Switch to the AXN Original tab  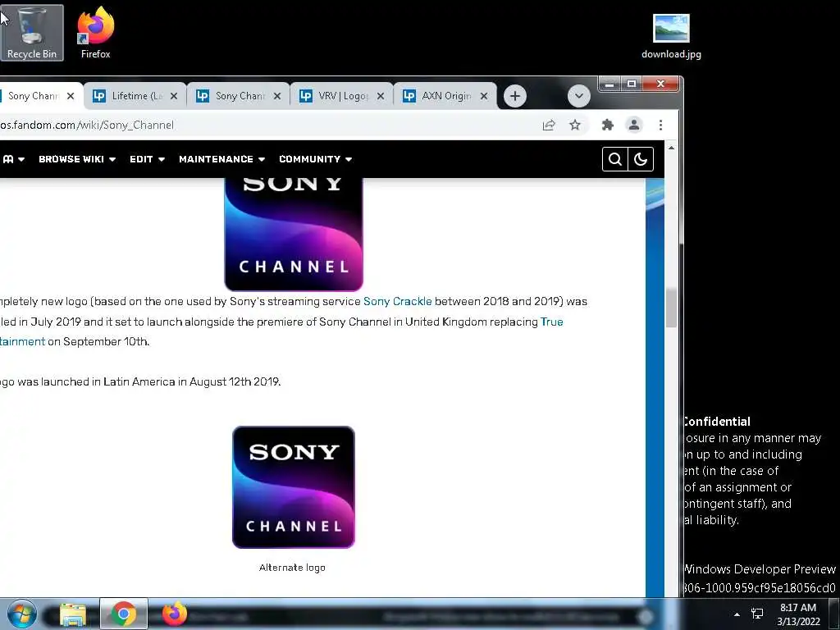(445, 96)
